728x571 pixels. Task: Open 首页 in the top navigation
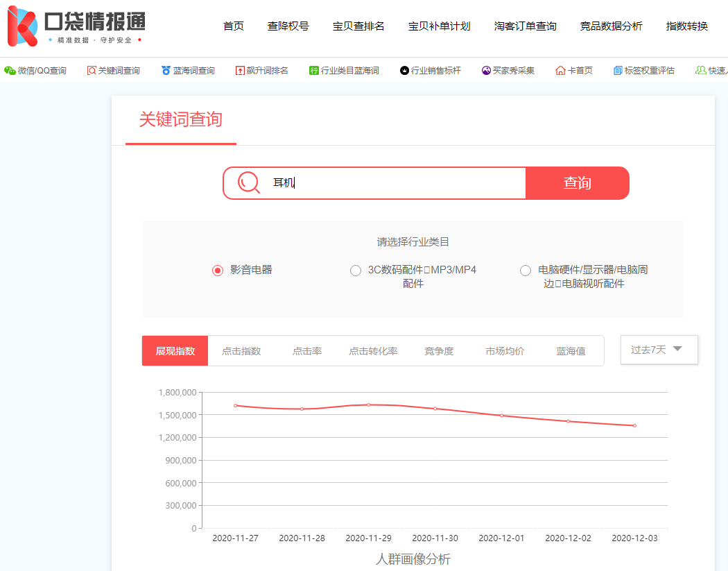(234, 26)
